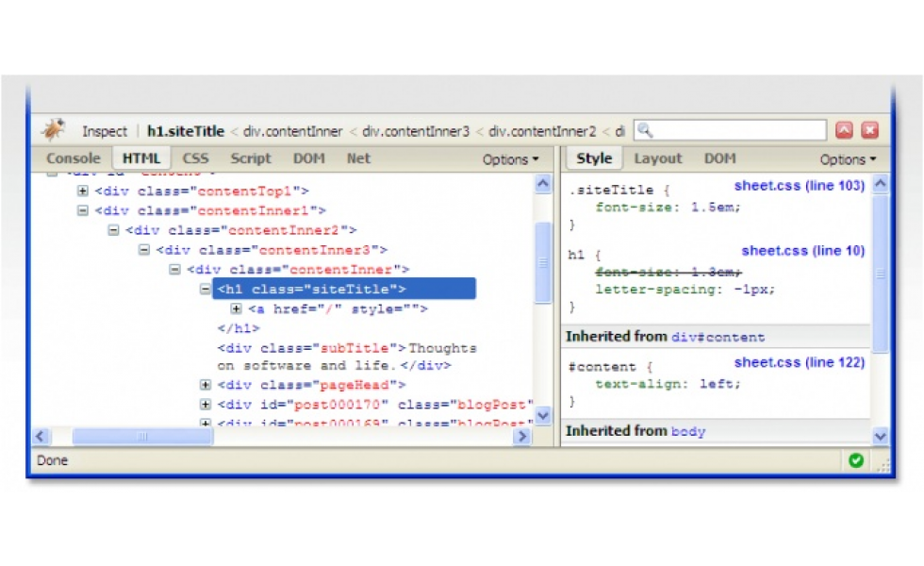Click the HTML panel horizontal scrollbar thumb

(x=142, y=436)
